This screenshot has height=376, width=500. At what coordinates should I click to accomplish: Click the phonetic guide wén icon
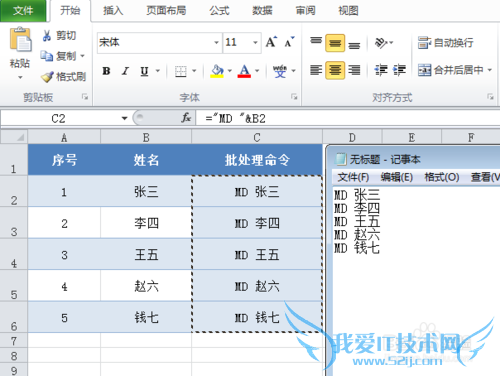(280, 71)
